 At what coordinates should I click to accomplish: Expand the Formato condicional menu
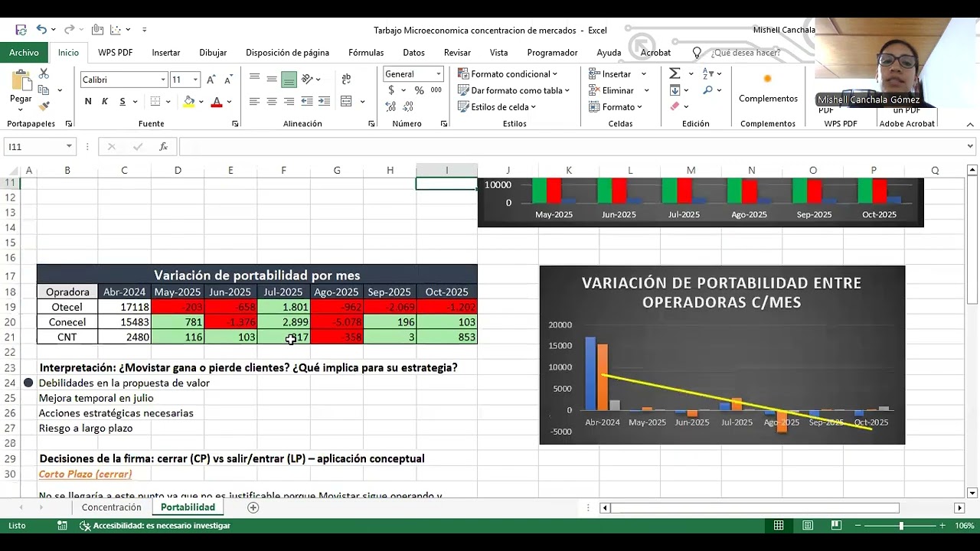click(508, 73)
